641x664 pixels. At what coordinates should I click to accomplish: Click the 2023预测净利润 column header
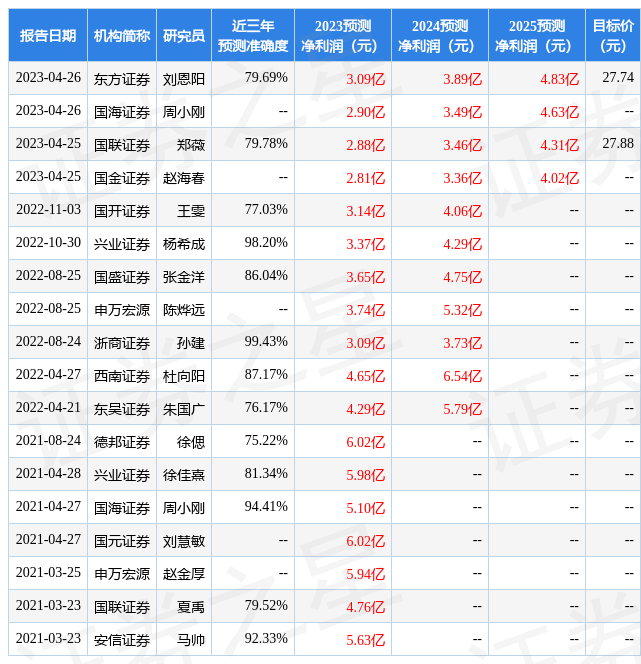[x=343, y=36]
